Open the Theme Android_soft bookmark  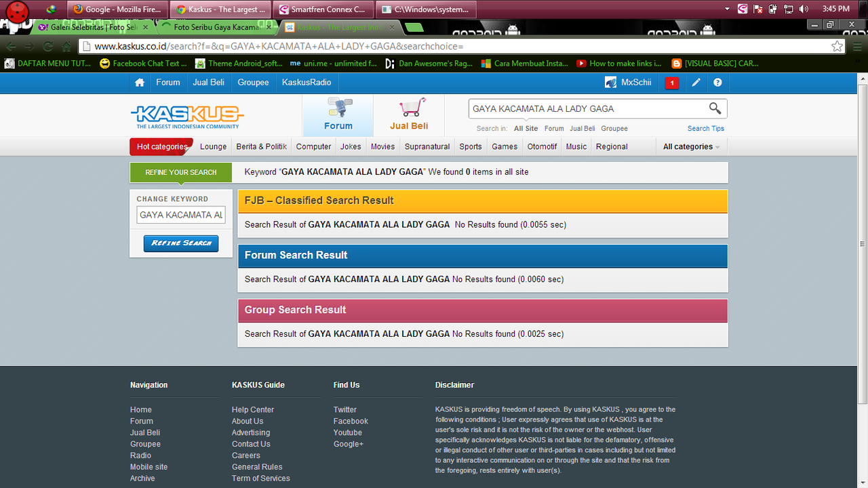(239, 63)
